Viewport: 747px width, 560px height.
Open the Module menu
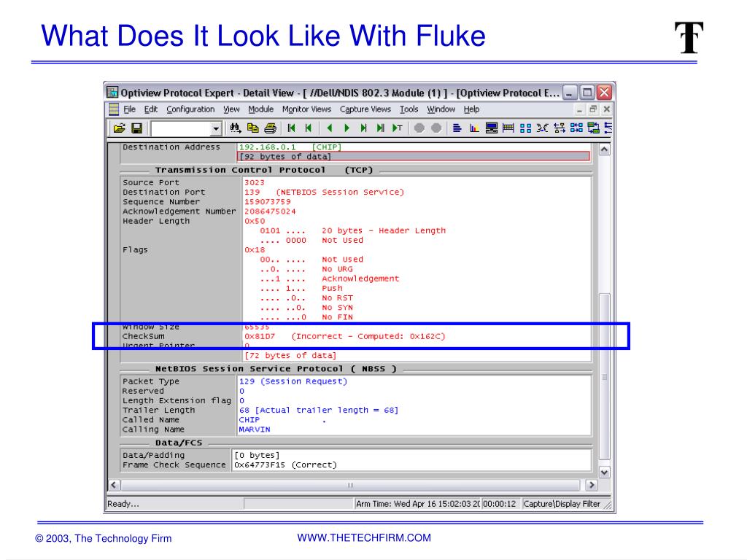260,109
